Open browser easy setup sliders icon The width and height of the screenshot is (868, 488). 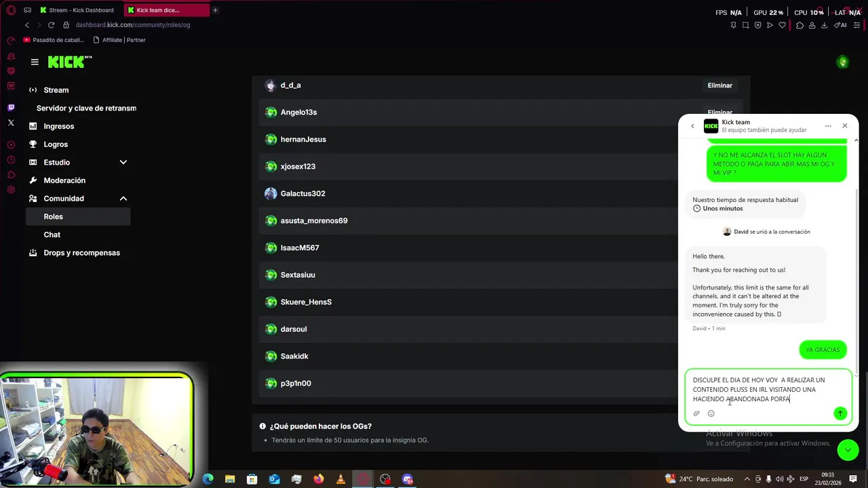[857, 25]
